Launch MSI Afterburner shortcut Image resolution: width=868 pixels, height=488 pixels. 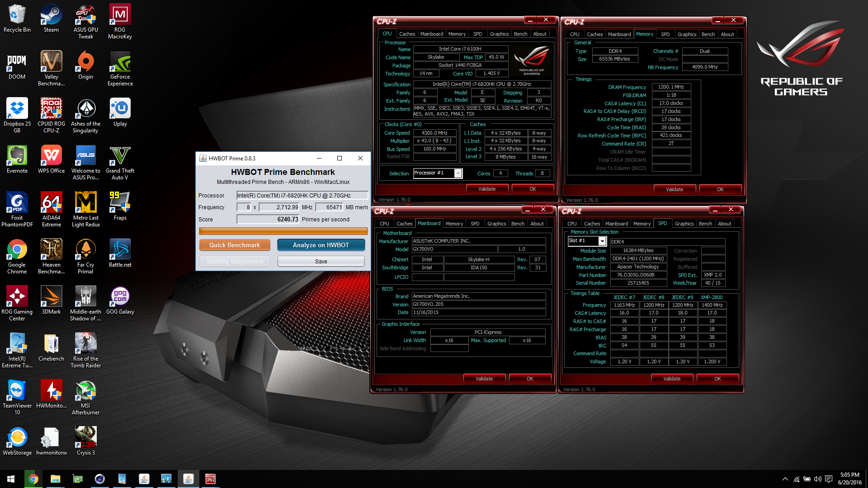85,397
